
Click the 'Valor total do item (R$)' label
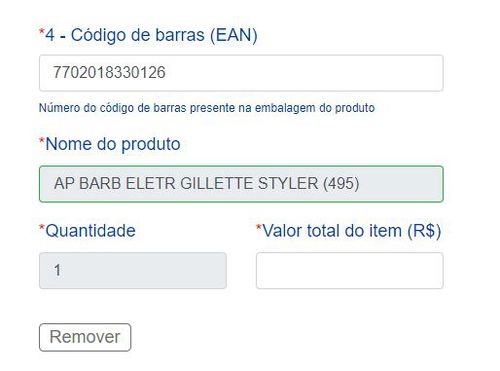pos(352,231)
